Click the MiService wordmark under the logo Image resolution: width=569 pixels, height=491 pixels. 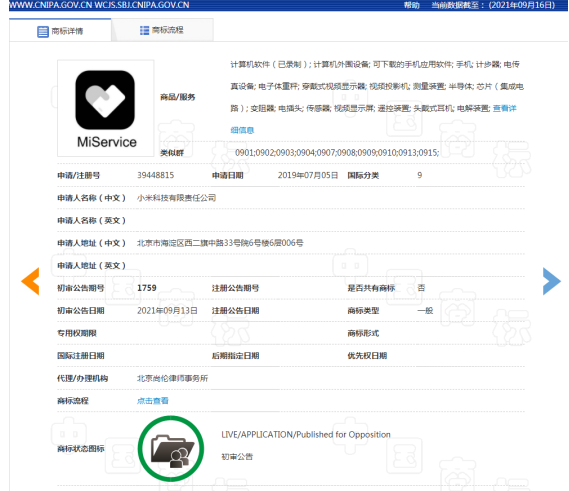pos(107,142)
